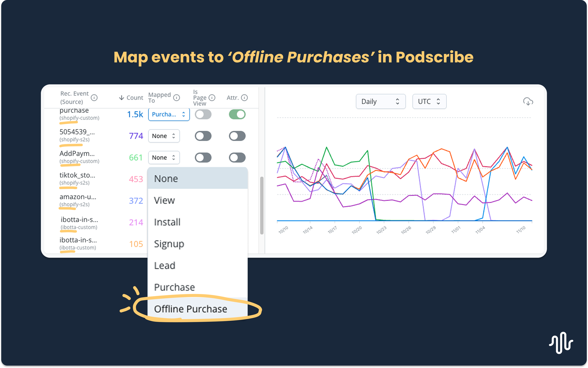Click info icon beside Attr. header

(x=244, y=98)
